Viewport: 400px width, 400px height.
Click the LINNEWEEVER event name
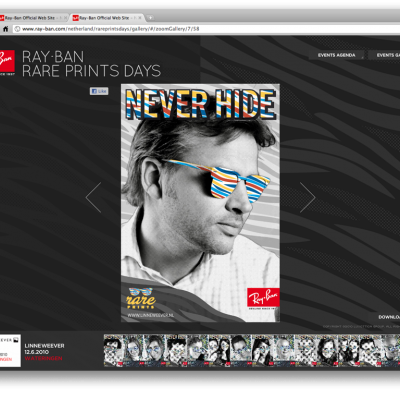(44, 346)
